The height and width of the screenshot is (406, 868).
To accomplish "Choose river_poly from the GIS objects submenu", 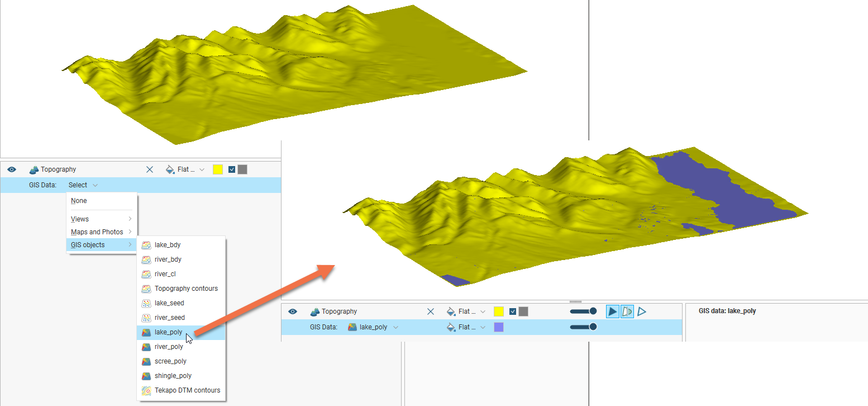I will coord(169,347).
